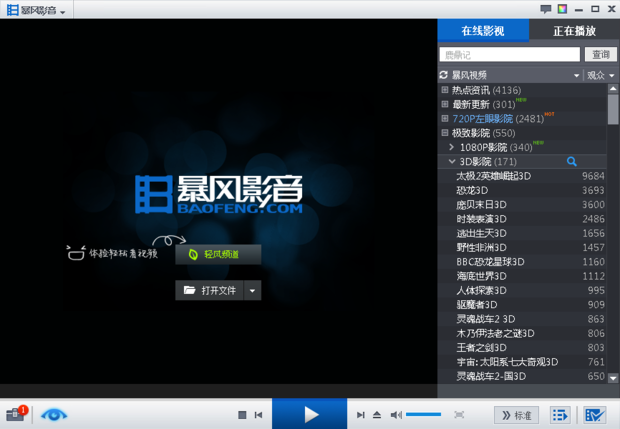This screenshot has width=620, height=429.
Task: Toggle the left-eye (左眼) enhancement icon
Action: pos(54,415)
